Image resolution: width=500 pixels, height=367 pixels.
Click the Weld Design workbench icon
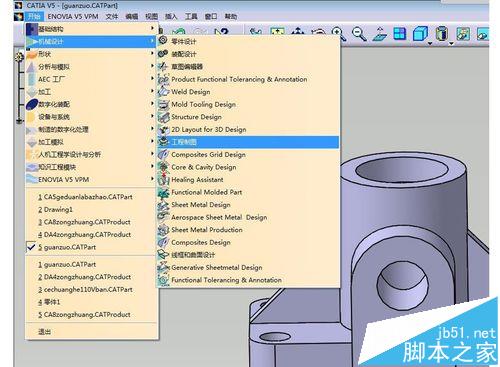click(x=163, y=91)
